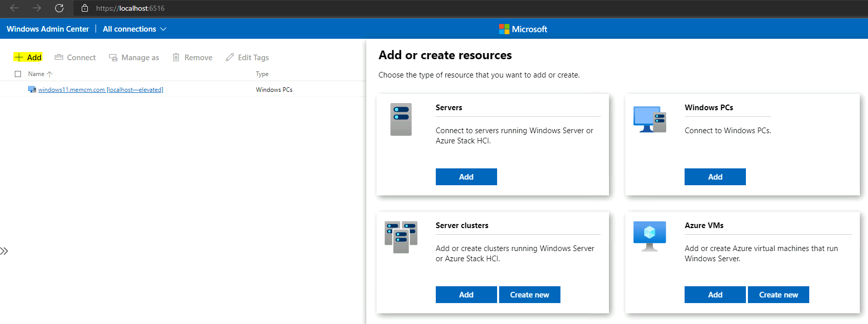868x324 pixels.
Task: Click the Azure VMs card icon
Action: (650, 236)
